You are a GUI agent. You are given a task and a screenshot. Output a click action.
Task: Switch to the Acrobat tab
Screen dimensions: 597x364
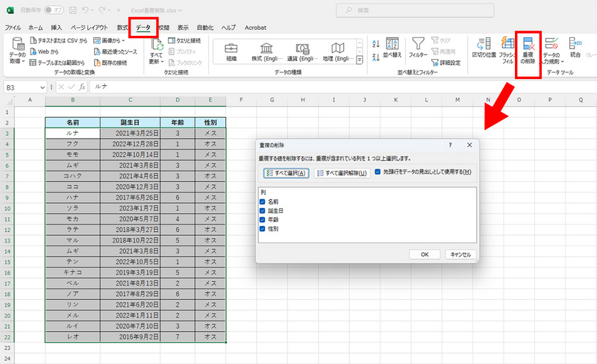click(255, 28)
